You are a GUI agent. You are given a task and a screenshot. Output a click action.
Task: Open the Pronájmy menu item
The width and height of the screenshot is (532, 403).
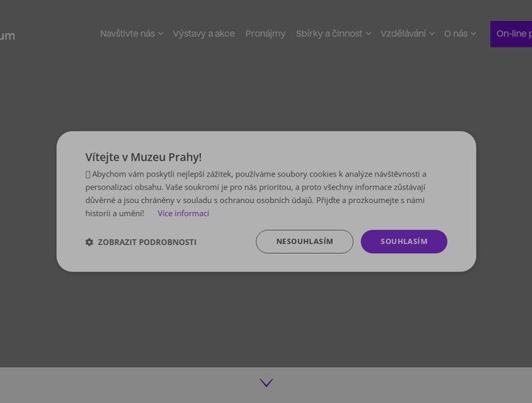click(x=265, y=34)
